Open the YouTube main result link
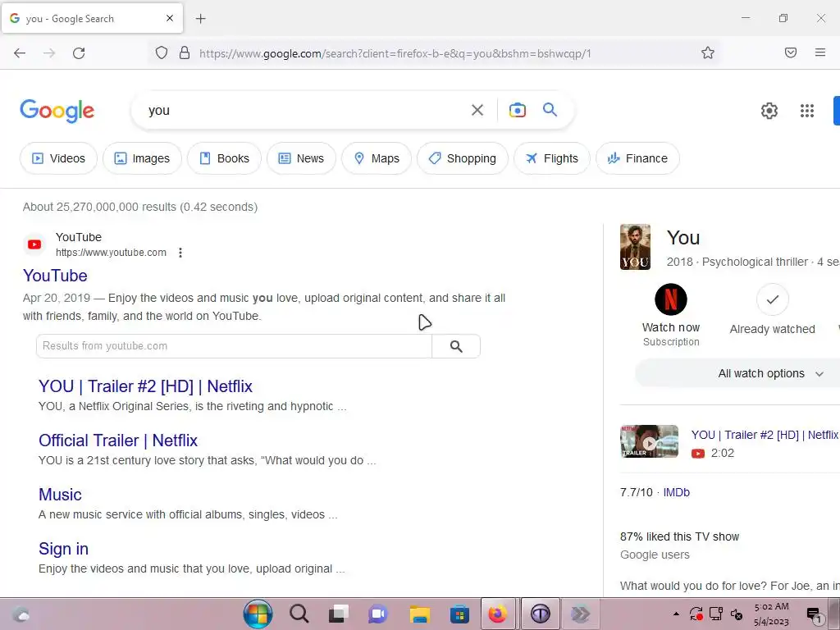 click(x=55, y=276)
